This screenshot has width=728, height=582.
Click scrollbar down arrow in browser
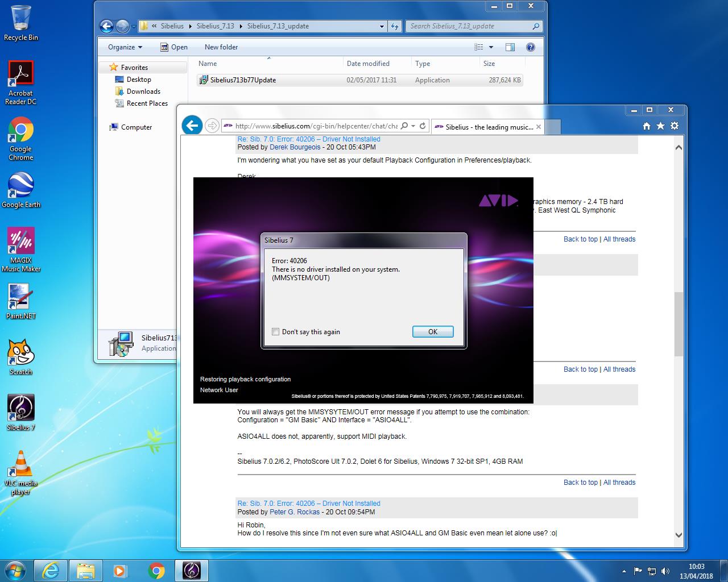pos(679,535)
